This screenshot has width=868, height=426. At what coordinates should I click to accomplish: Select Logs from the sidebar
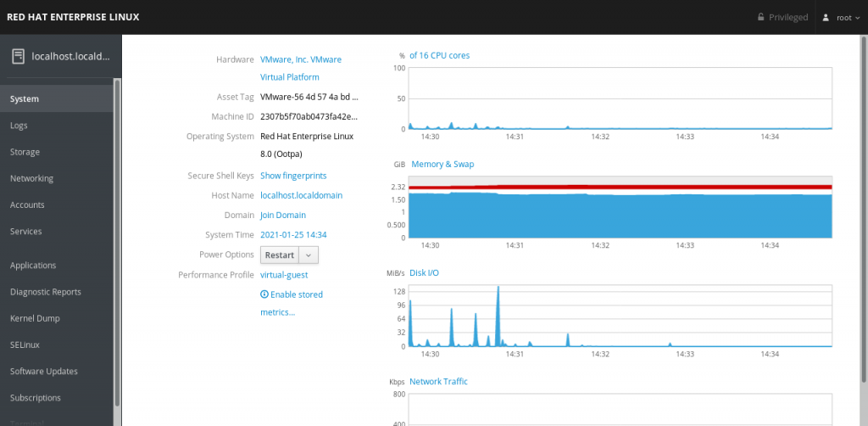click(x=19, y=126)
